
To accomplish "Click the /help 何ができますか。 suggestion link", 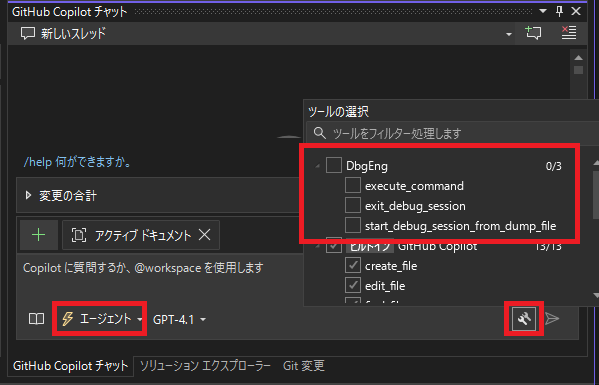I will click(x=78, y=162).
